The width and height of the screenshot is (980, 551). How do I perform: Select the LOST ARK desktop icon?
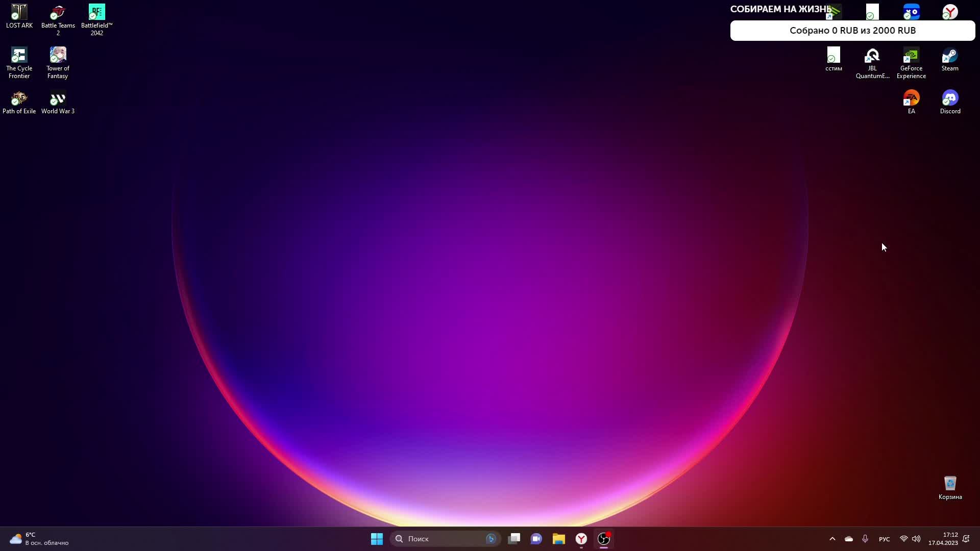(x=19, y=13)
